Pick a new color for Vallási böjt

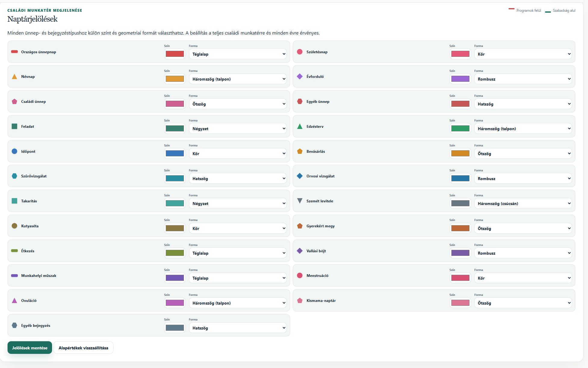click(x=460, y=253)
